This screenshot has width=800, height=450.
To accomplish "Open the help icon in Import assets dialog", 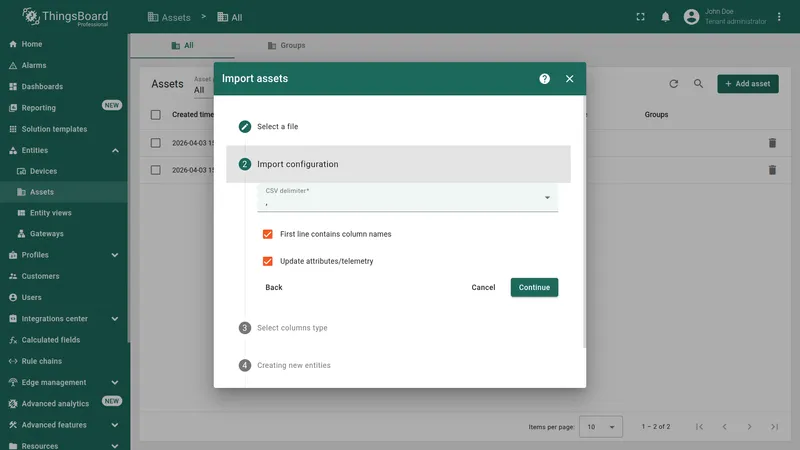I will point(544,79).
